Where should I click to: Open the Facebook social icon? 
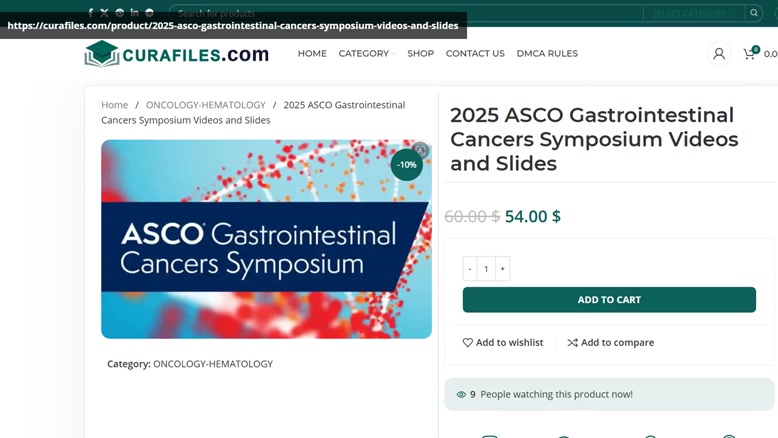pyautogui.click(x=90, y=13)
